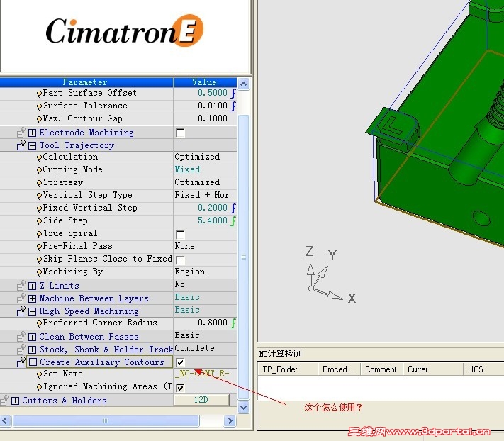Click the TP_Folder column header

coord(288,369)
